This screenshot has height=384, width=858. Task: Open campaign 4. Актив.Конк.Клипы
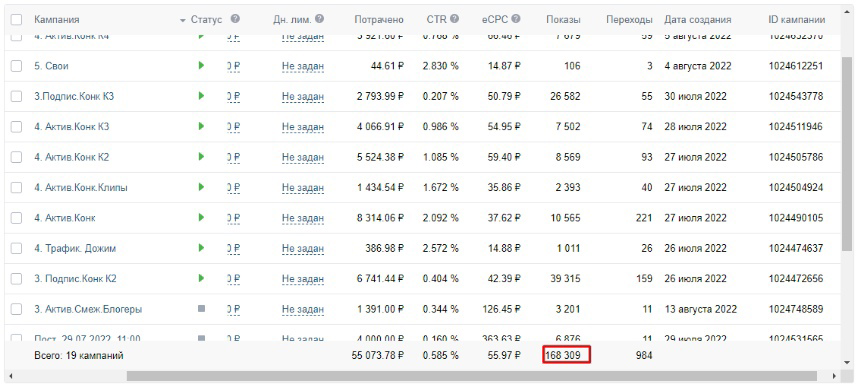click(x=81, y=188)
